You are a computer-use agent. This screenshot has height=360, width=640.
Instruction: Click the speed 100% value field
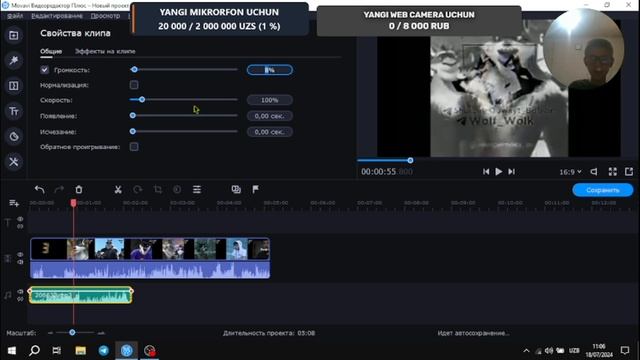click(269, 100)
